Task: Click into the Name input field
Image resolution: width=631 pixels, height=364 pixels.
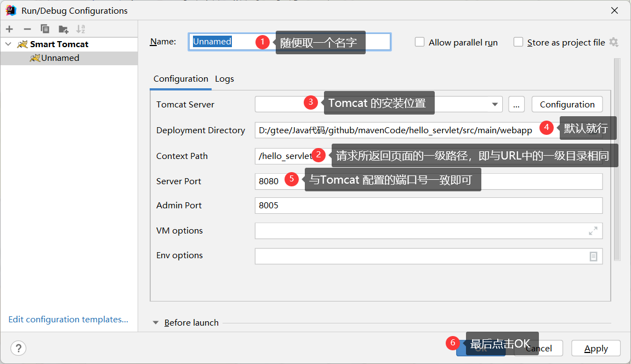Action: pyautogui.click(x=290, y=42)
